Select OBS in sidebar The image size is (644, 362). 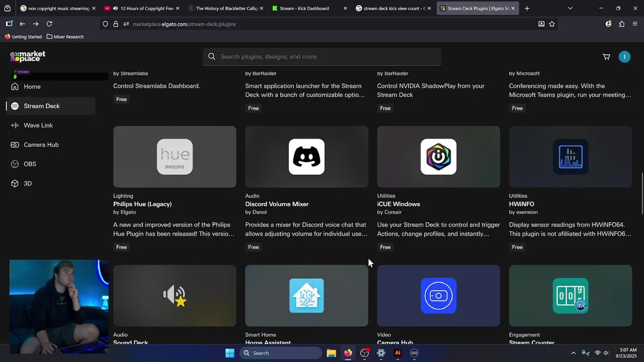[50, 164]
